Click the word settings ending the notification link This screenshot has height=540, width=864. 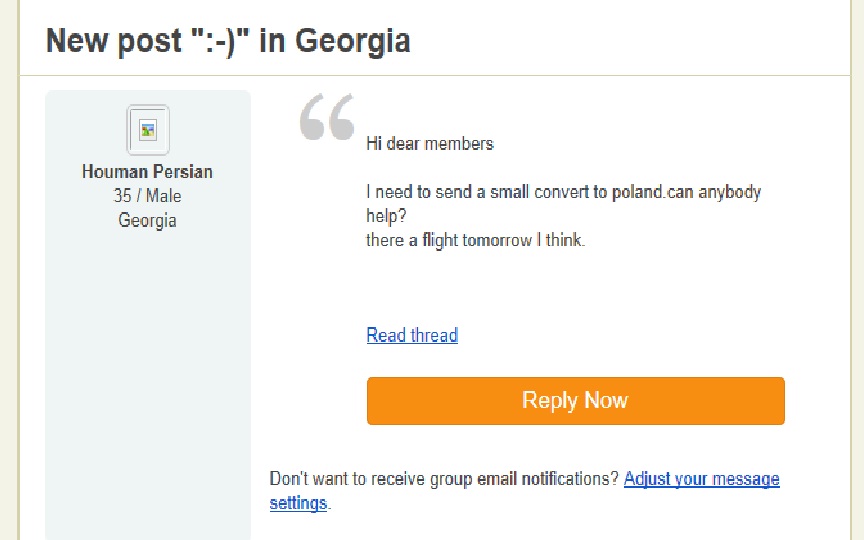(x=298, y=503)
